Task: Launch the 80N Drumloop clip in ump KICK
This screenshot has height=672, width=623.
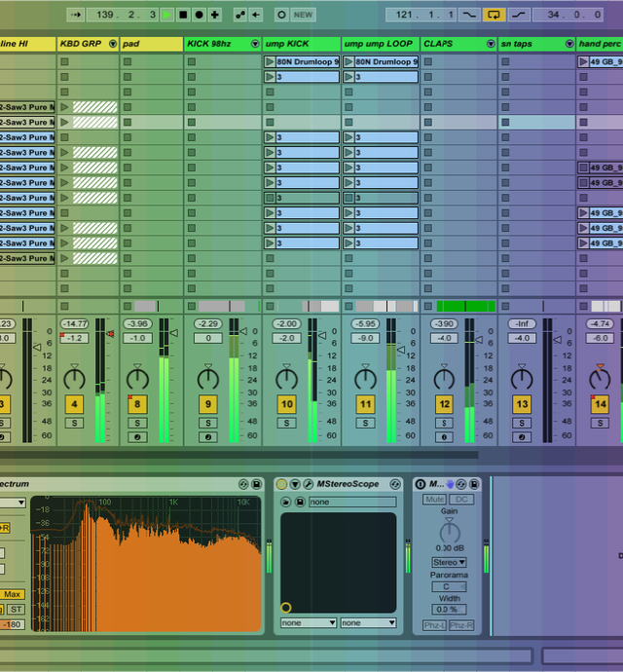Action: click(x=270, y=61)
